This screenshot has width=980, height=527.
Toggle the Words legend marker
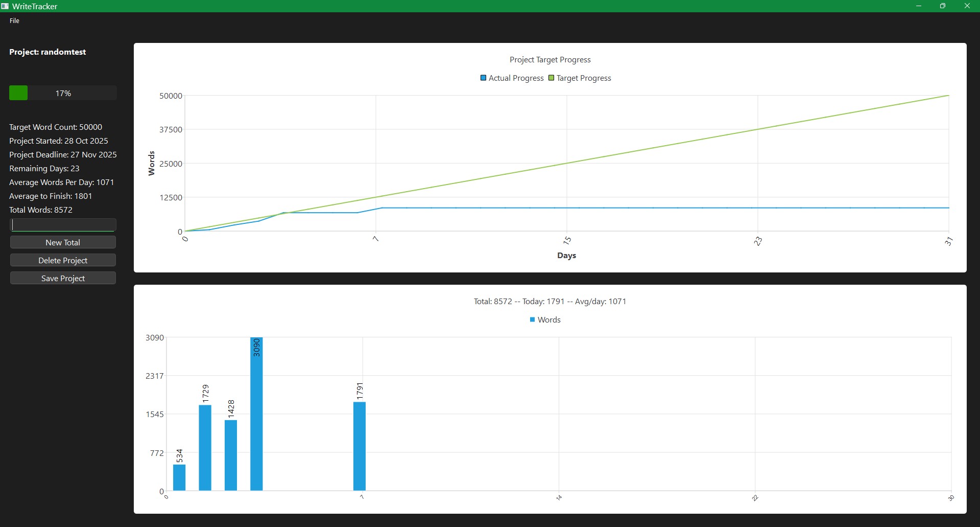[532, 320]
